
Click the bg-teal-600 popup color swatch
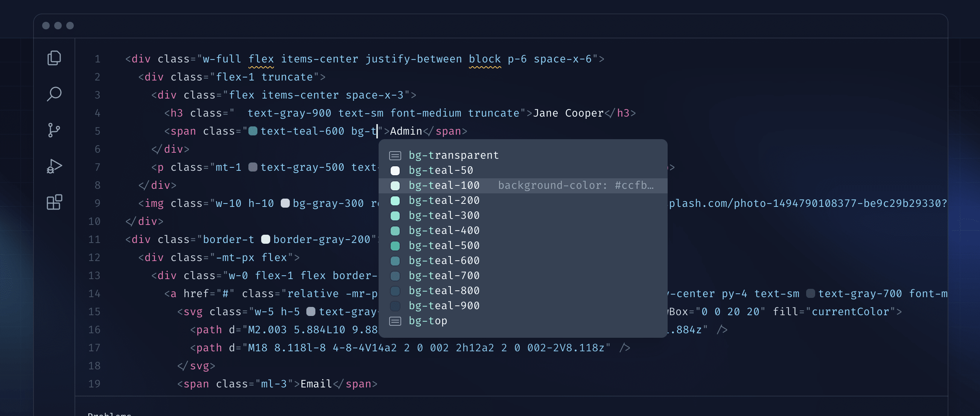click(x=395, y=261)
